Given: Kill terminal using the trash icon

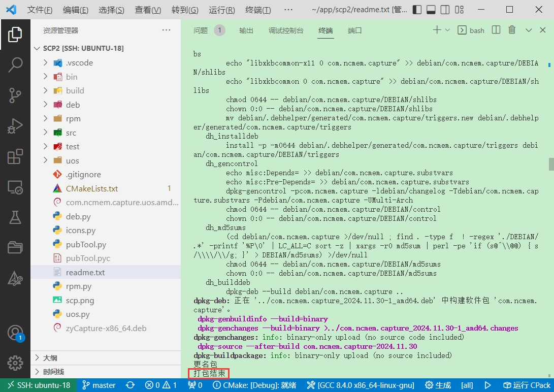Looking at the screenshot, I should pos(512,30).
